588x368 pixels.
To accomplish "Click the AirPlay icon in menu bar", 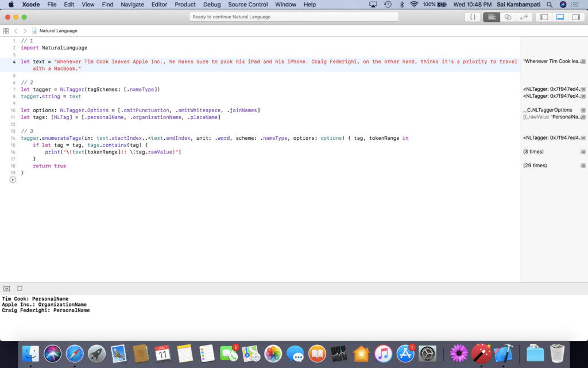I will coord(373,5).
